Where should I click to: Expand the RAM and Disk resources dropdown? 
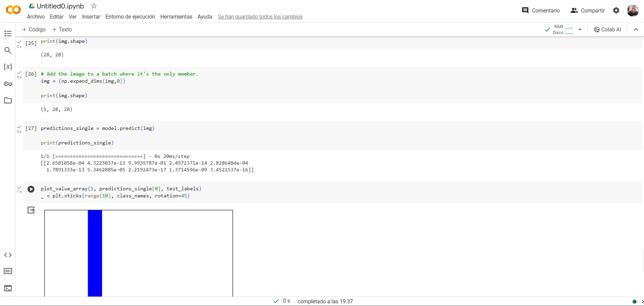pos(580,30)
